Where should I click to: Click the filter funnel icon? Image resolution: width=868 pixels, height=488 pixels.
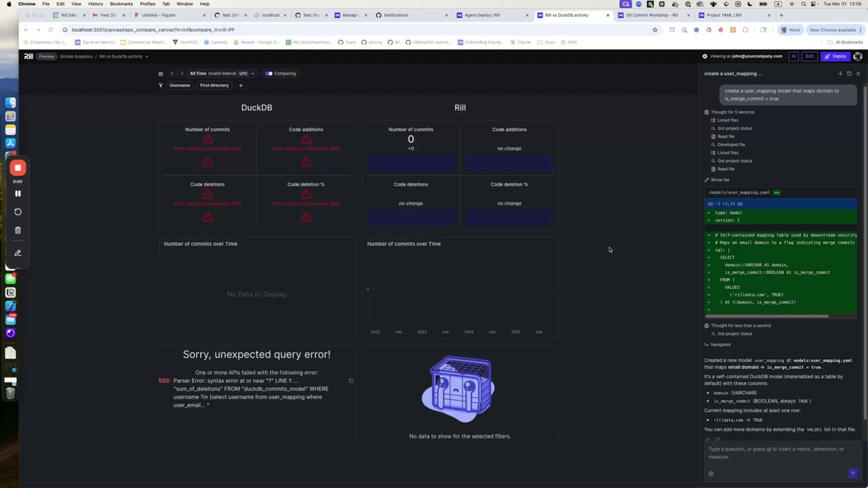coord(161,85)
